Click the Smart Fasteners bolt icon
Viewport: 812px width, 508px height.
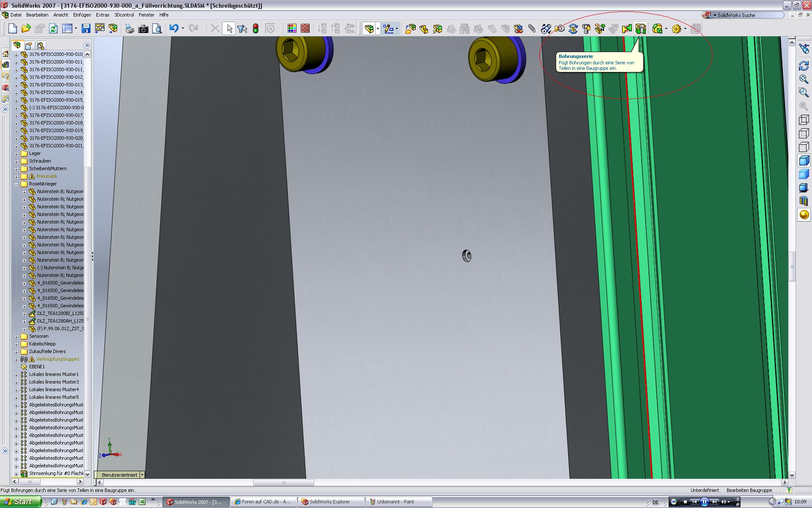tap(586, 29)
